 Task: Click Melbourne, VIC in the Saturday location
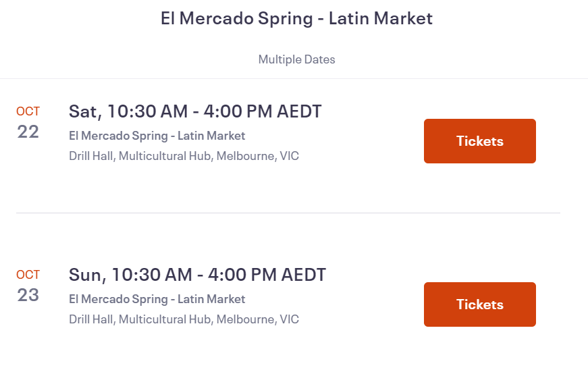point(258,156)
